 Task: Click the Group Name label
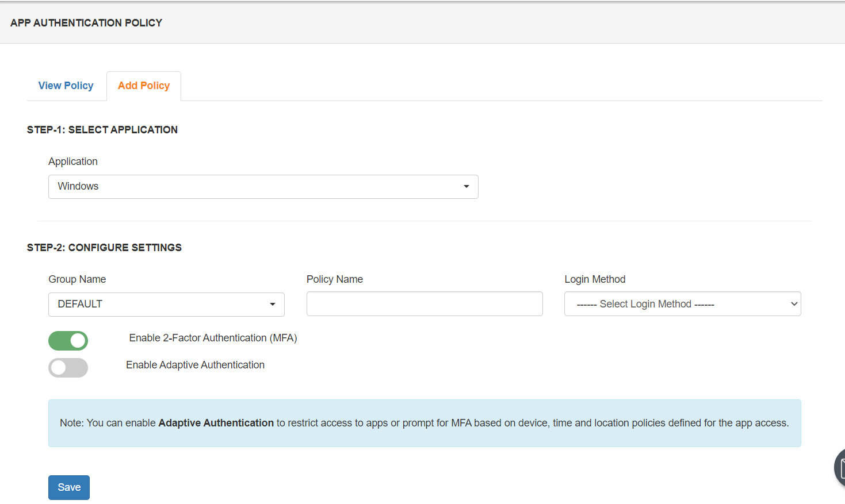(x=77, y=279)
